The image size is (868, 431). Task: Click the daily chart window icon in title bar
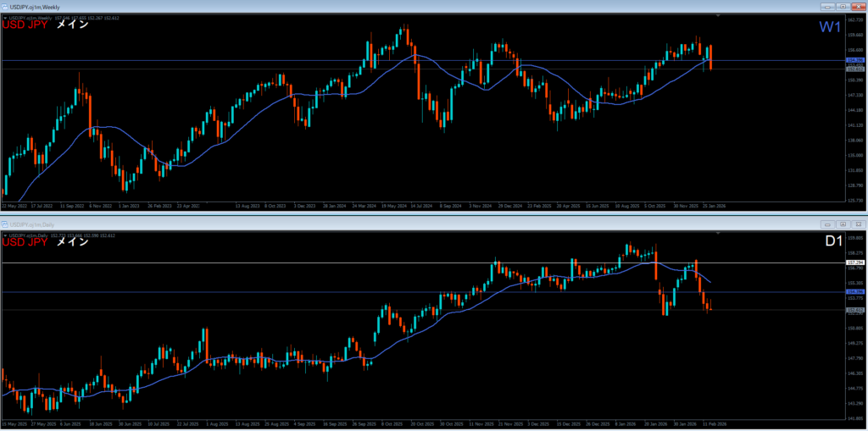(5, 224)
